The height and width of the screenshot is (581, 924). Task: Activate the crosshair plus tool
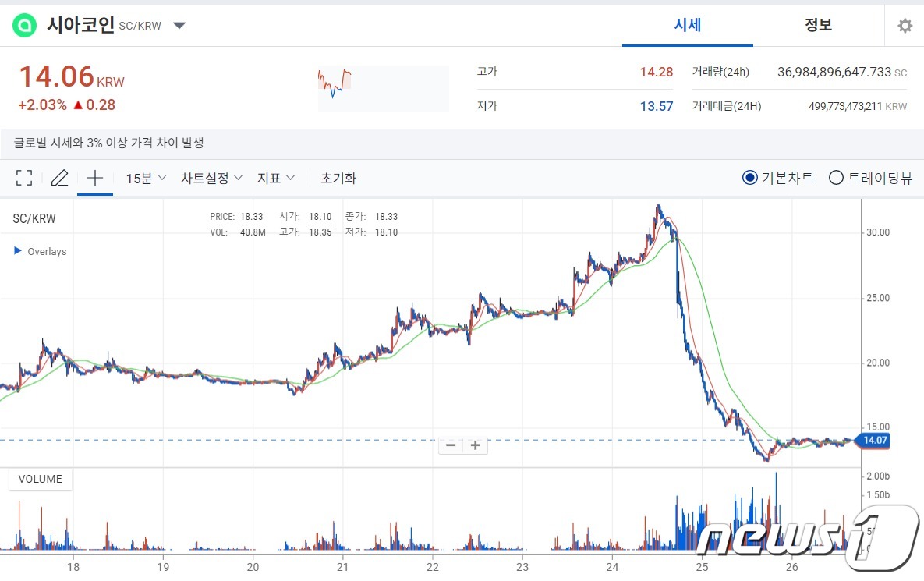(94, 178)
